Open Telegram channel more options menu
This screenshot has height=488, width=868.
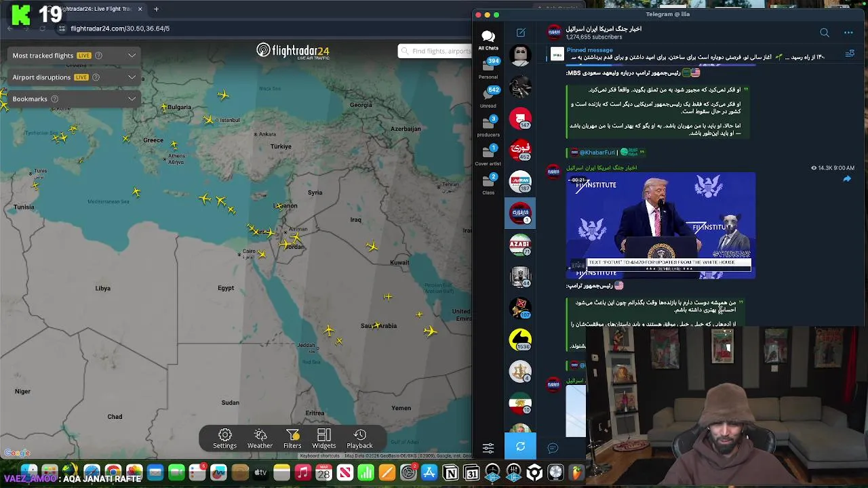pos(848,33)
